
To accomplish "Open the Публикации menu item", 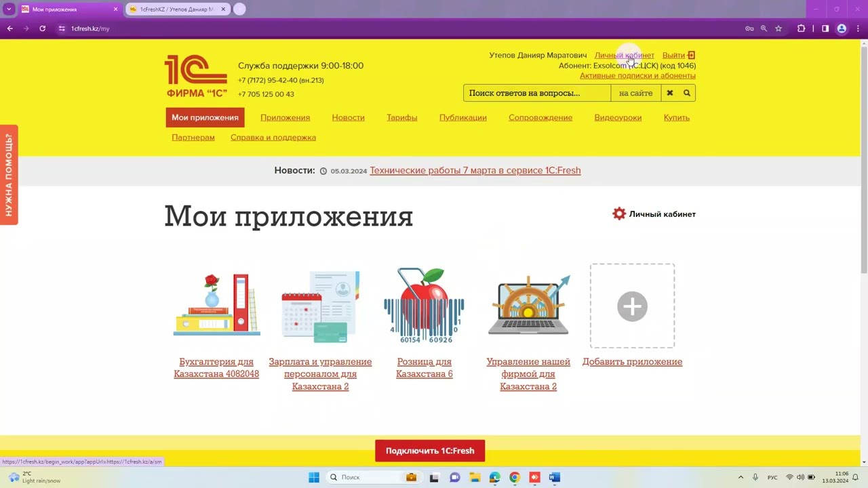I will click(462, 117).
